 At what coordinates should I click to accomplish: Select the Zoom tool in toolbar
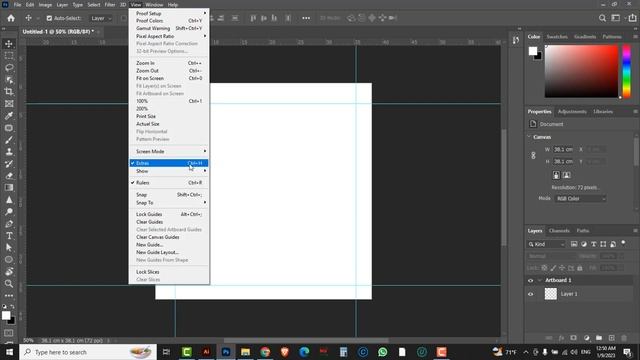click(9, 284)
